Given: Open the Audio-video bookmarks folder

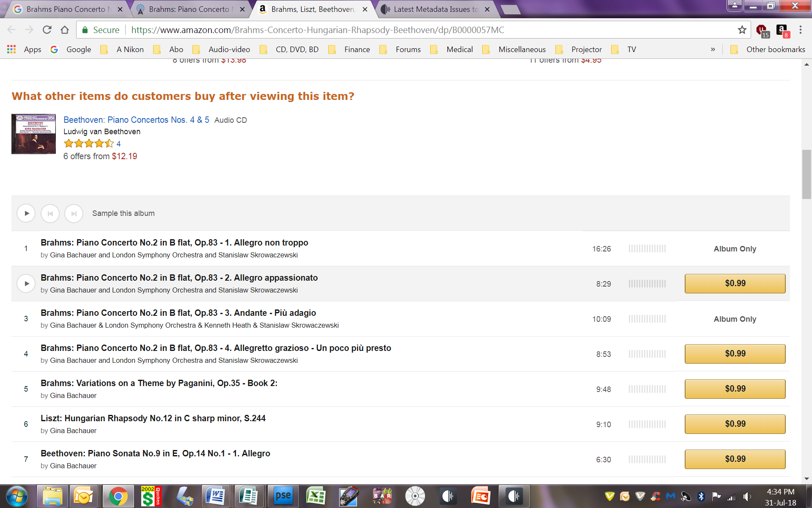Looking at the screenshot, I should (x=221, y=50).
